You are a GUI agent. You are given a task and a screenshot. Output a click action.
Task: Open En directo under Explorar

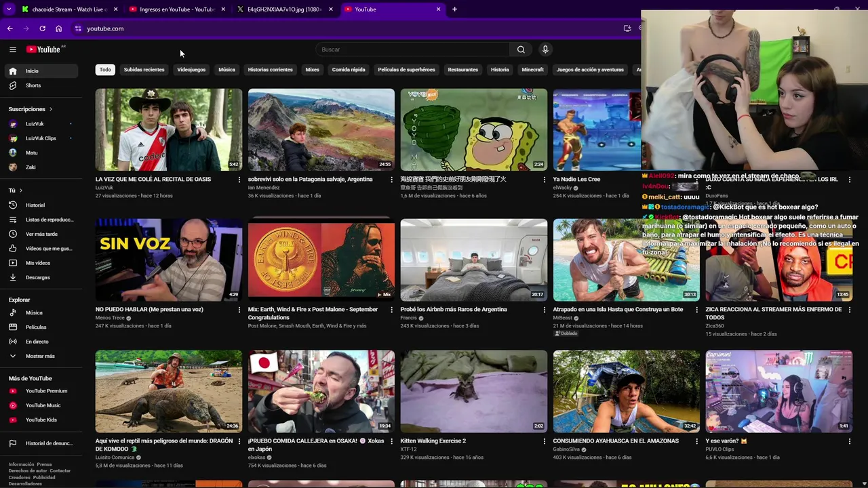42,342
